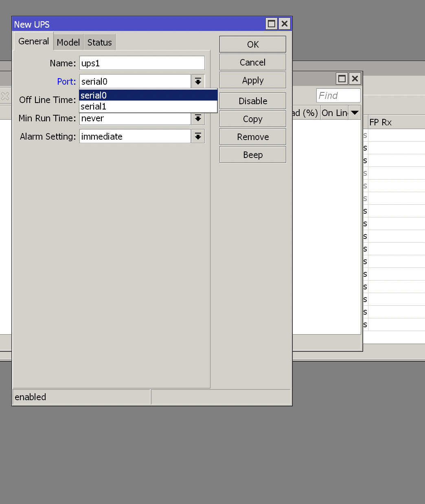Cancel the New UPS dialog
The height and width of the screenshot is (504, 425).
click(252, 62)
